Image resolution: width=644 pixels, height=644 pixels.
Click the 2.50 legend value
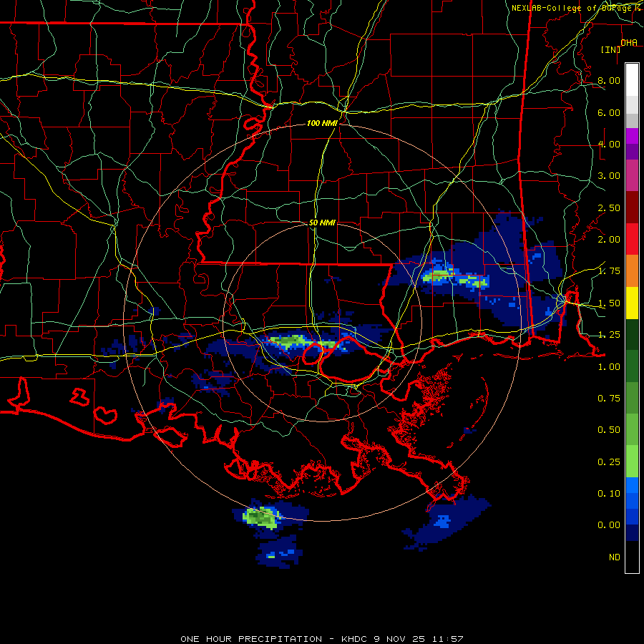[x=609, y=208]
